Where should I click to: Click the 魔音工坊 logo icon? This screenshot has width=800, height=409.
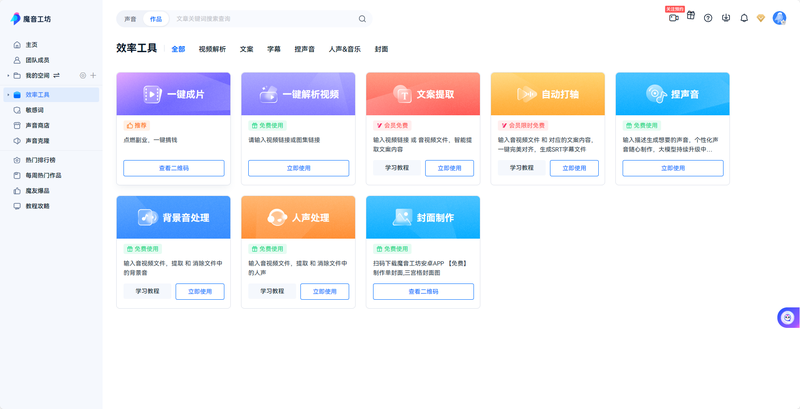tap(15, 19)
